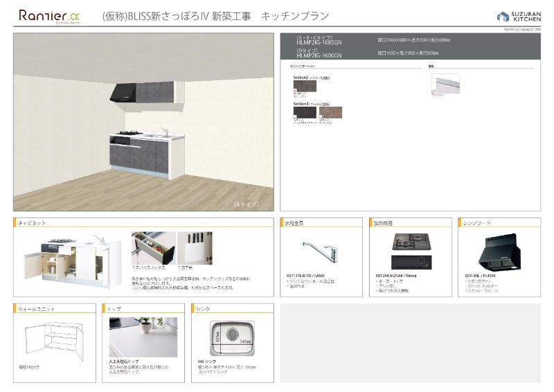Image resolution: width=554 pixels, height=392 pixels.
Task: Select the Section3 brown color swatch
Action: tap(330, 112)
